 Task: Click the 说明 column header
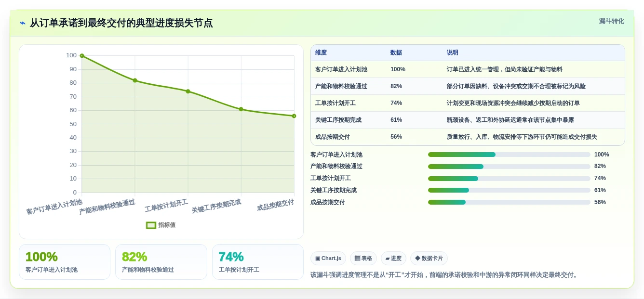coord(453,53)
